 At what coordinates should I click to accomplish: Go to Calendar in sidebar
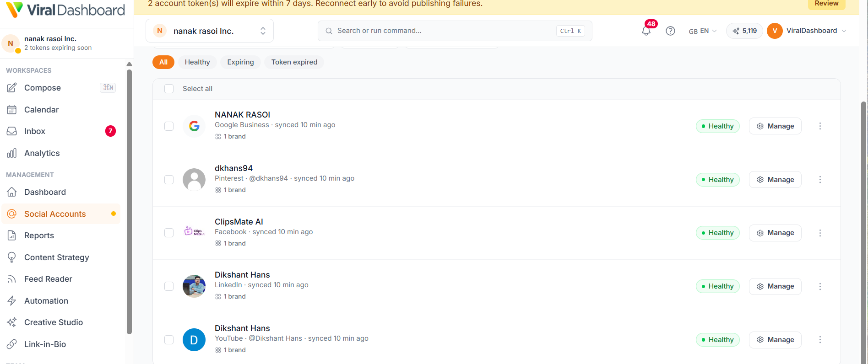pyautogui.click(x=61, y=110)
